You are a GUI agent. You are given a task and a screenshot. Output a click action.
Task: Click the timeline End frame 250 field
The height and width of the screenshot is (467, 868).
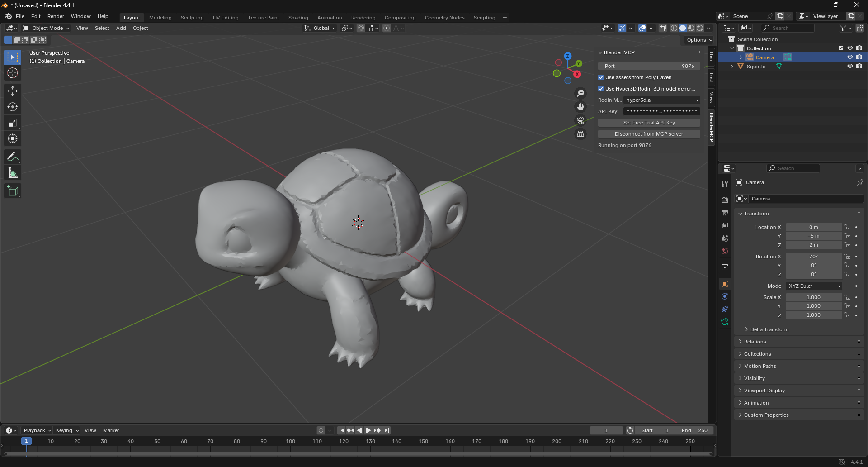pos(694,430)
